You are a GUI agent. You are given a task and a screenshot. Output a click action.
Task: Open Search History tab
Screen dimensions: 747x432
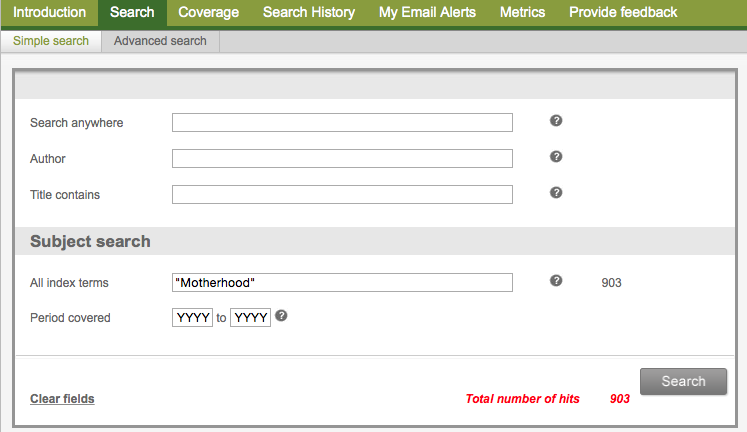(x=308, y=13)
